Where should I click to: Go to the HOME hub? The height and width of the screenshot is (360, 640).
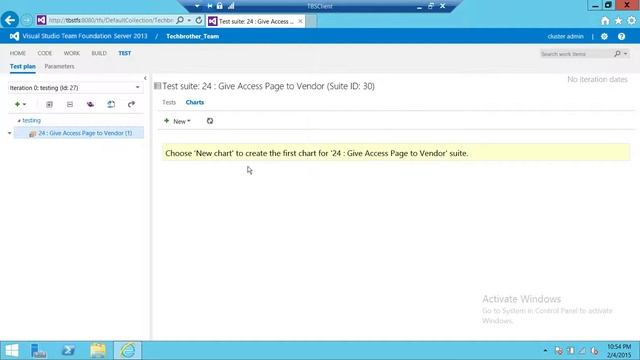click(x=18, y=53)
